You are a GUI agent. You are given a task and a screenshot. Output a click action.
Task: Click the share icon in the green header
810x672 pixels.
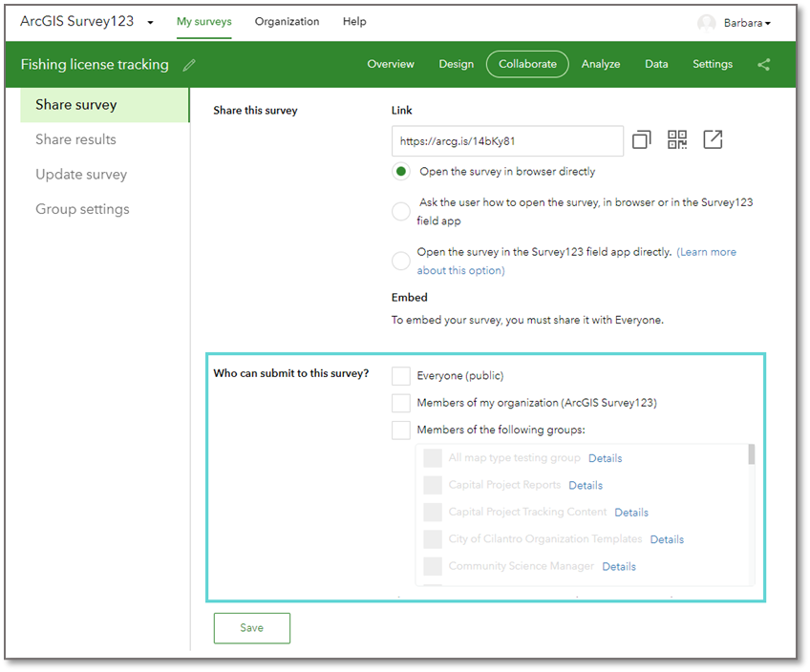[x=763, y=64]
